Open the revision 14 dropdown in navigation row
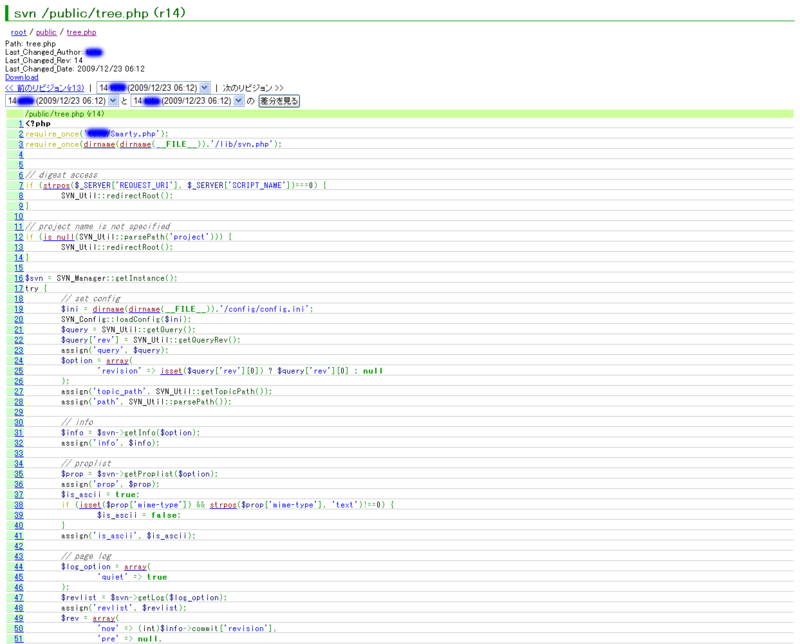This screenshot has height=644, width=800. coord(153,88)
